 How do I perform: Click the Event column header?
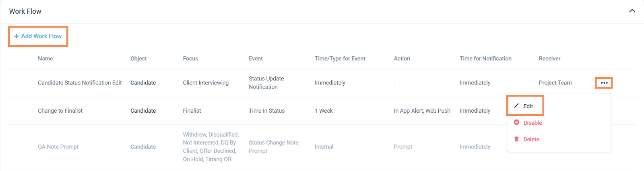[x=256, y=58]
